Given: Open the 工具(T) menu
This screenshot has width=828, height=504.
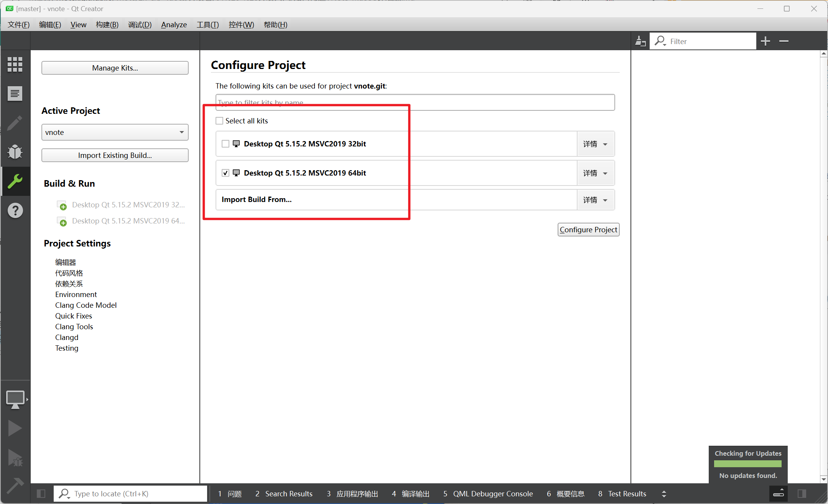Looking at the screenshot, I should pyautogui.click(x=207, y=25).
